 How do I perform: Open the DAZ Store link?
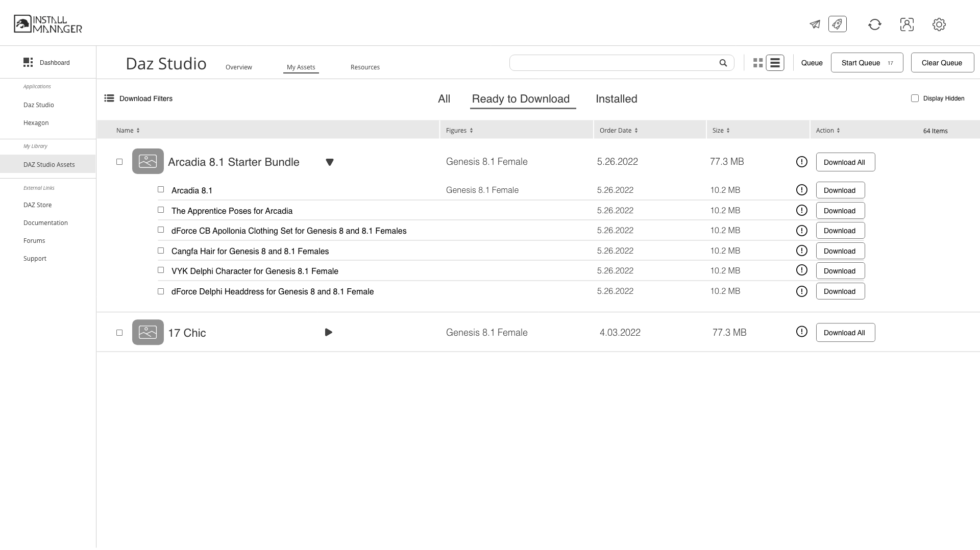38,205
